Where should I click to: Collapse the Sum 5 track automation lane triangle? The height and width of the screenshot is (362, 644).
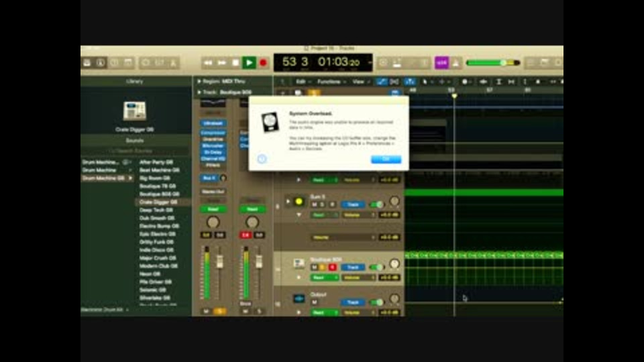[x=299, y=215]
